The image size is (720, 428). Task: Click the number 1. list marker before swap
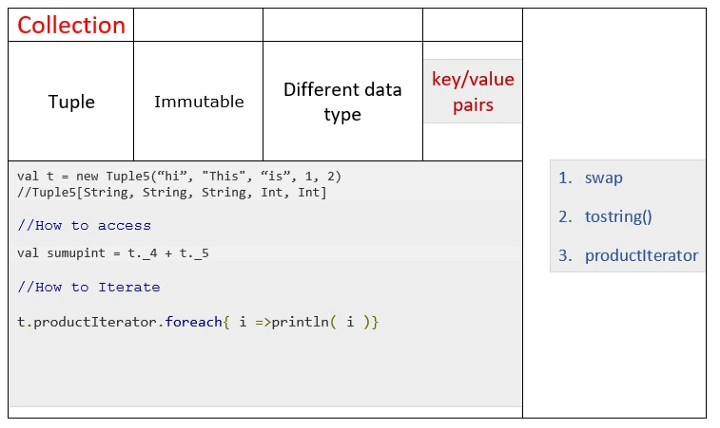click(565, 178)
